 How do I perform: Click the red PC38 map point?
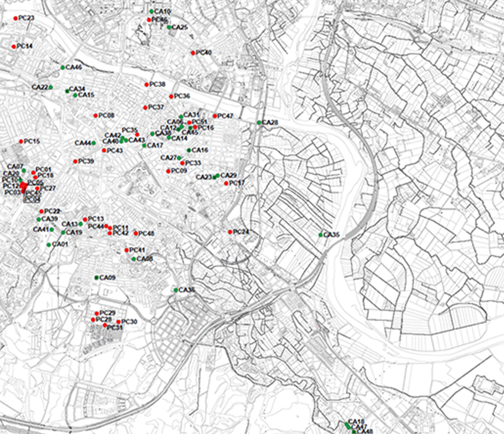(147, 85)
